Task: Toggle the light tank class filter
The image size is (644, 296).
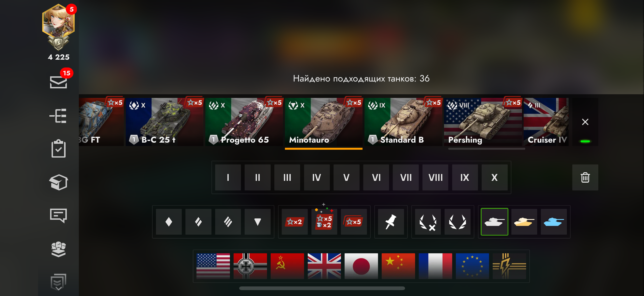Action: pos(169,222)
